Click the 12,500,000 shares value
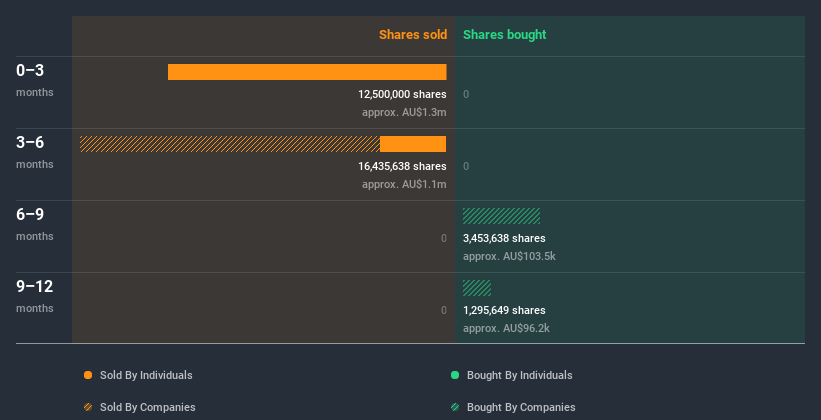Image resolution: width=821 pixels, height=420 pixels. pyautogui.click(x=402, y=94)
